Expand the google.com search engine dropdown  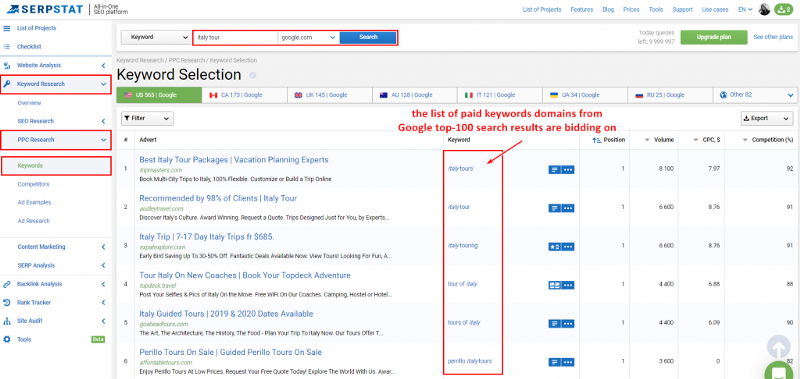click(308, 37)
